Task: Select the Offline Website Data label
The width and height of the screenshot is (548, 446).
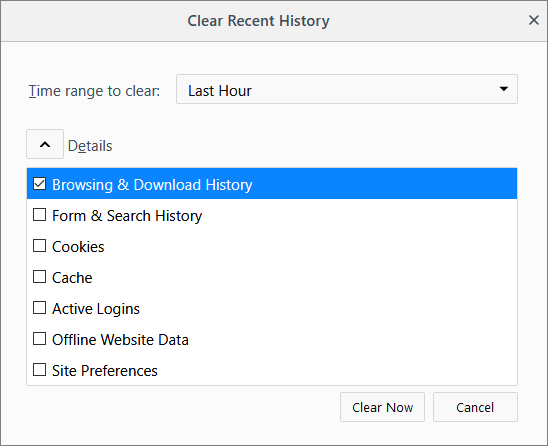Action: click(x=121, y=340)
